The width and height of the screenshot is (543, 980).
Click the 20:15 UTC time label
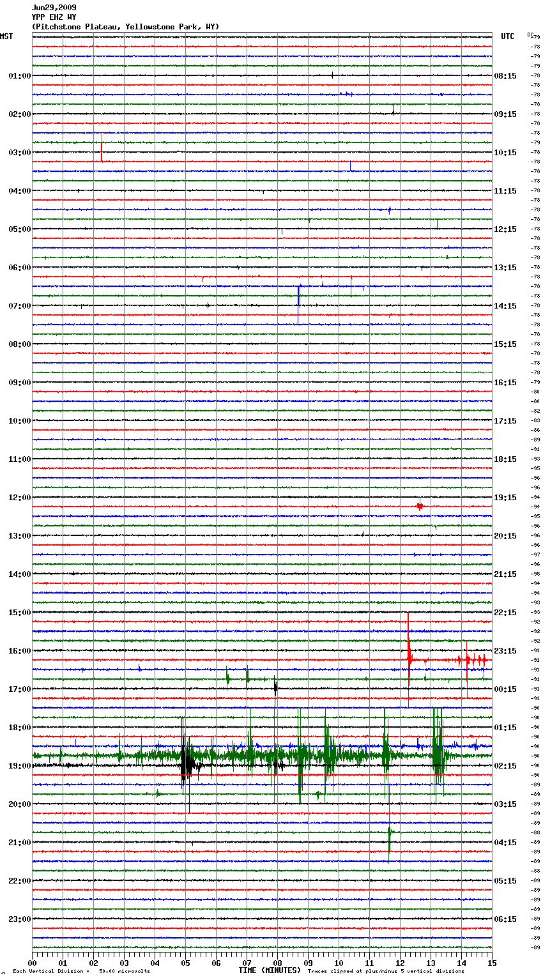click(505, 536)
